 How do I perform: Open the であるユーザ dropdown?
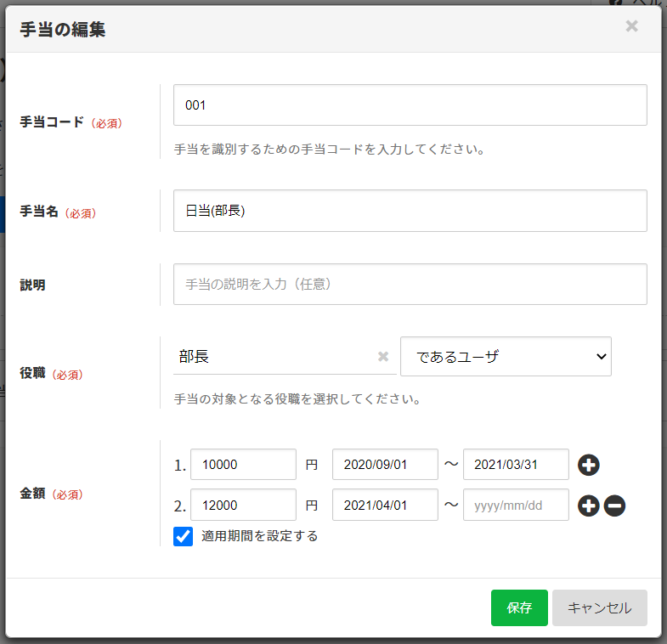click(506, 357)
